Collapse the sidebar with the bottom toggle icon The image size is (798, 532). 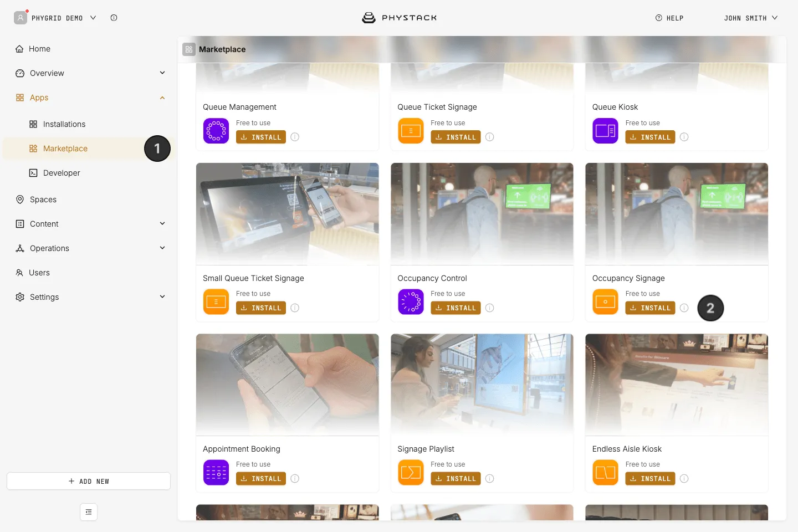89,512
